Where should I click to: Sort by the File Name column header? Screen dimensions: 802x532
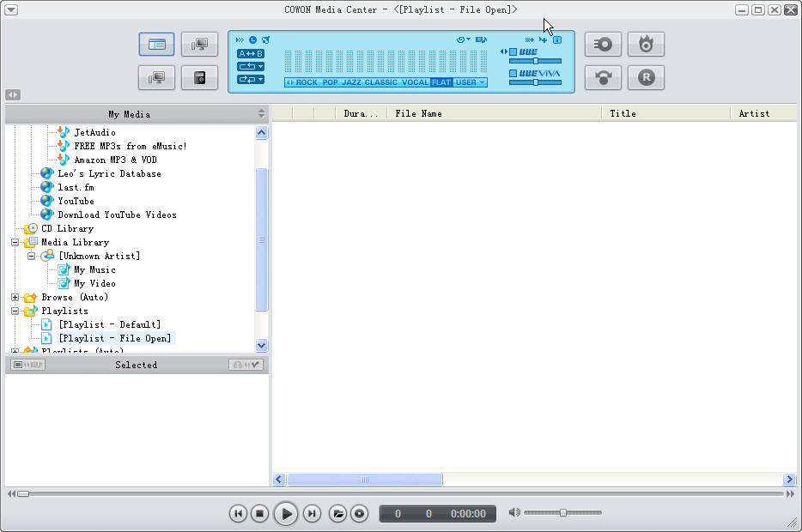coord(494,113)
